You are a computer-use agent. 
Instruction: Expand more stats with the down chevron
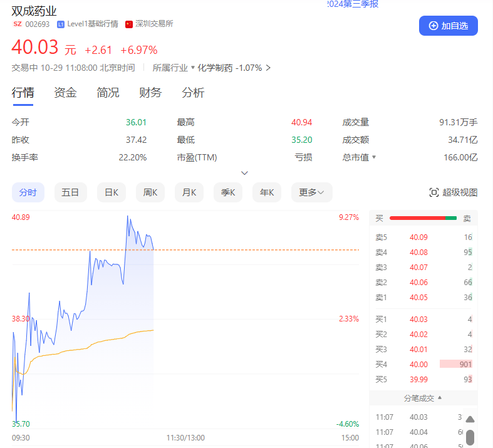click(245, 173)
